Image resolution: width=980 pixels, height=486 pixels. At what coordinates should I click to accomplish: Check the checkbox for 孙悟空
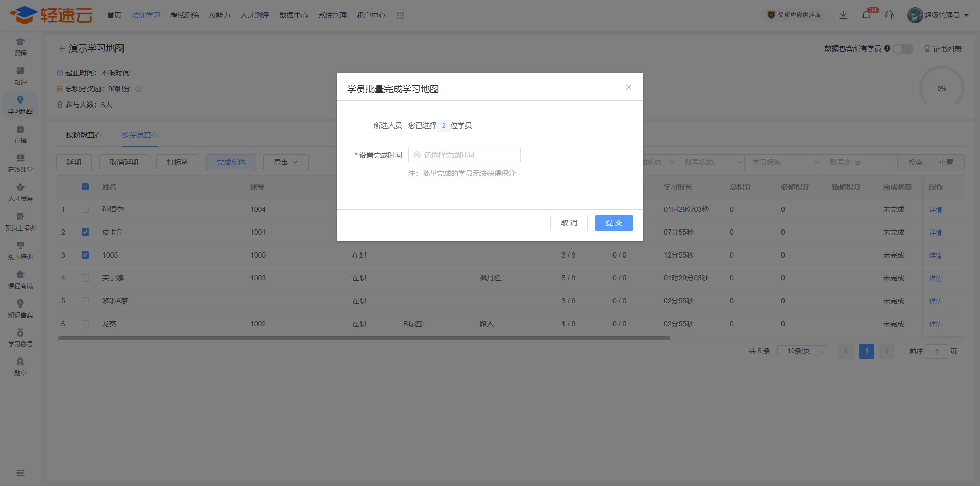(x=85, y=209)
